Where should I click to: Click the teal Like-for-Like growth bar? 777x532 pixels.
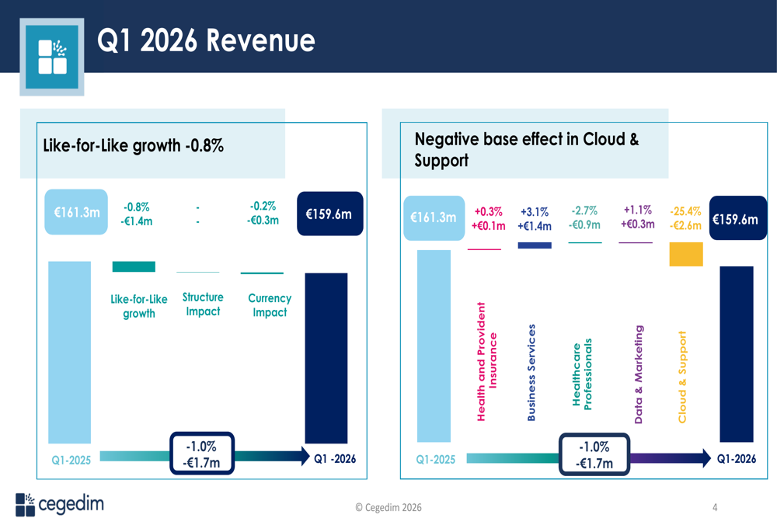(x=134, y=266)
